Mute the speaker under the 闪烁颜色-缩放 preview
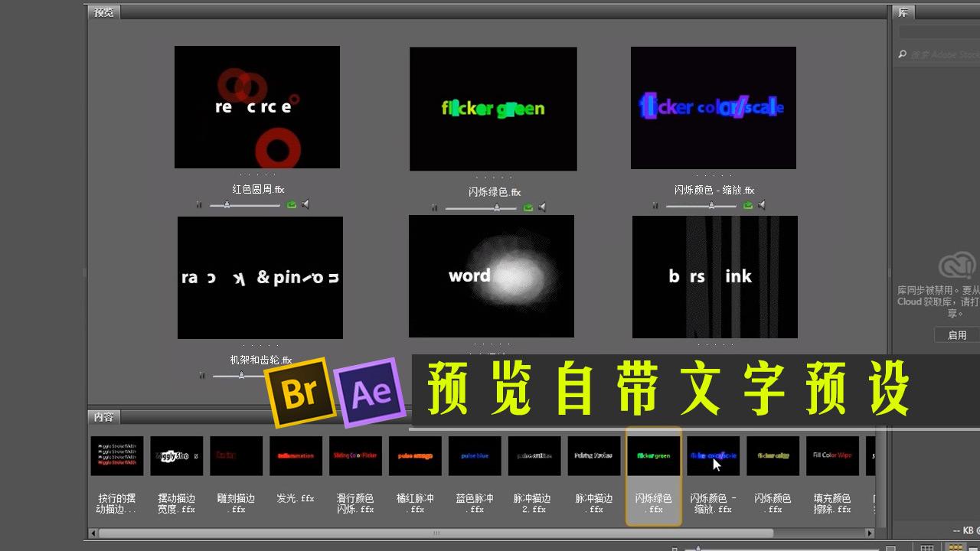 (760, 204)
